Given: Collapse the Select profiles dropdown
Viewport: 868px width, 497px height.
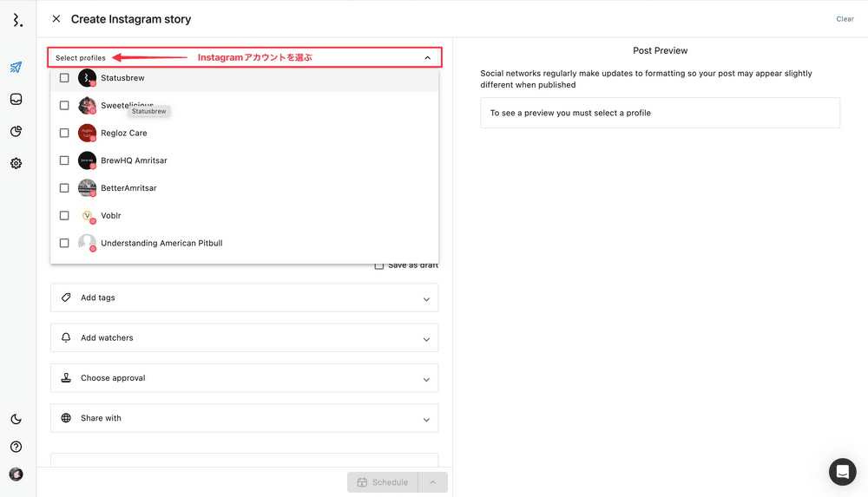Looking at the screenshot, I should click(x=427, y=58).
